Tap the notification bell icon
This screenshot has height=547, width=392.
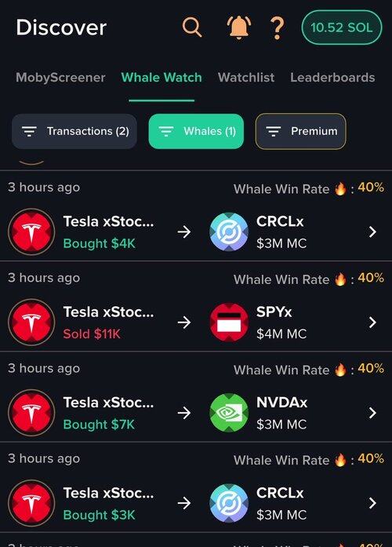(238, 27)
